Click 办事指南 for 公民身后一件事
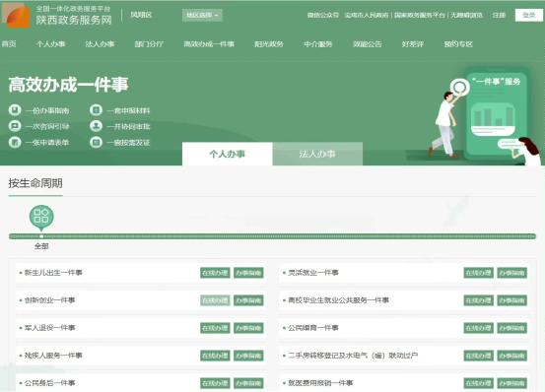The width and height of the screenshot is (545, 392). 248,383
